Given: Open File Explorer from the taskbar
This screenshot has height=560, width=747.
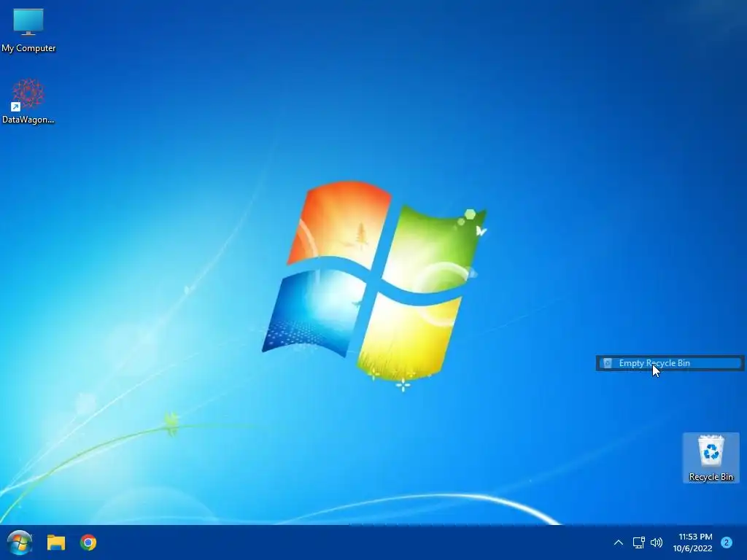Looking at the screenshot, I should tap(55, 542).
